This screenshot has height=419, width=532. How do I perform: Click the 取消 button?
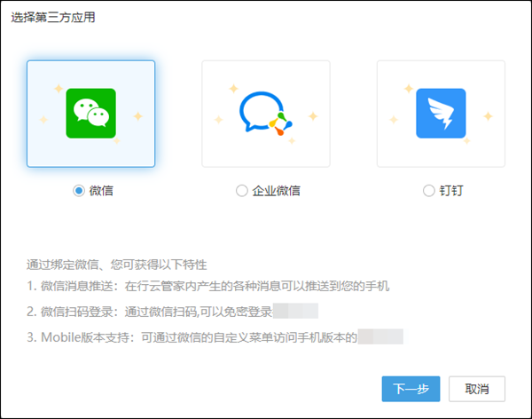[477, 389]
